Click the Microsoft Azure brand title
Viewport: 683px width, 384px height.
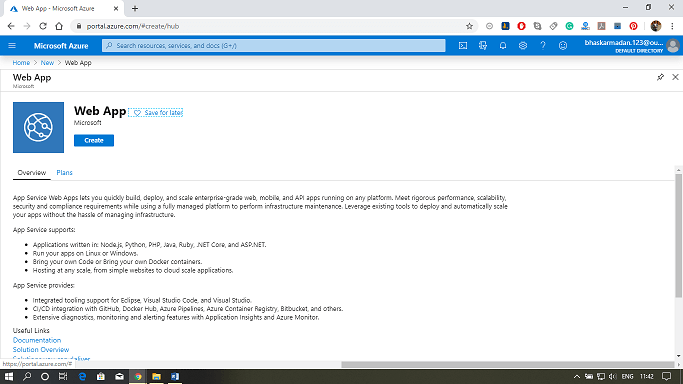pos(61,46)
